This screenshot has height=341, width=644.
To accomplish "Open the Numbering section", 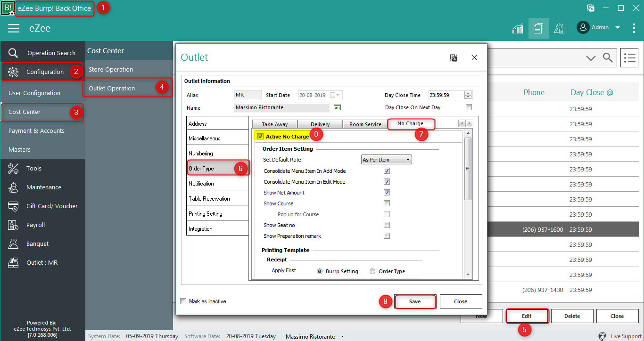I will (x=217, y=153).
